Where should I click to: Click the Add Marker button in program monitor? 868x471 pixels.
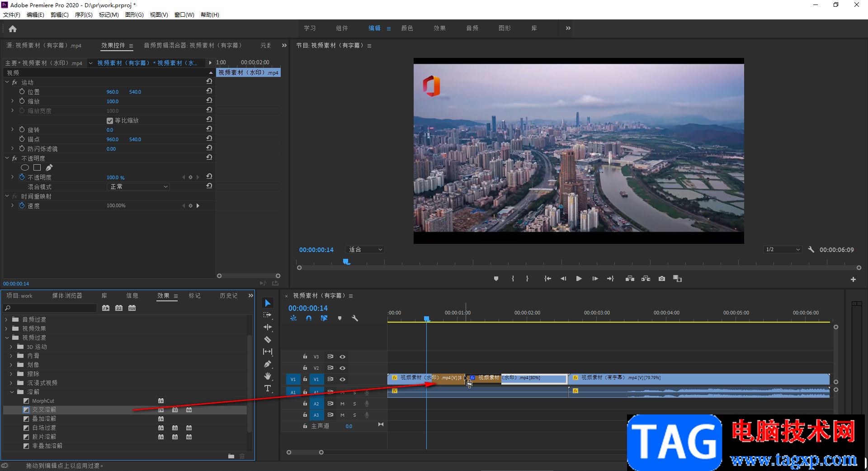point(496,279)
